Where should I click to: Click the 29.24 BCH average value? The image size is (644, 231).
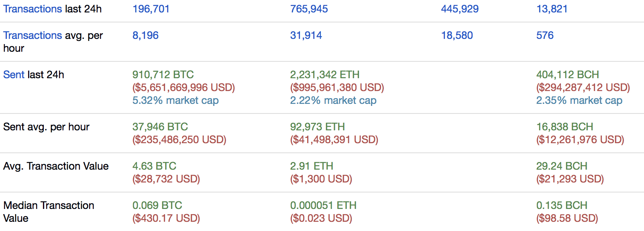(x=562, y=166)
